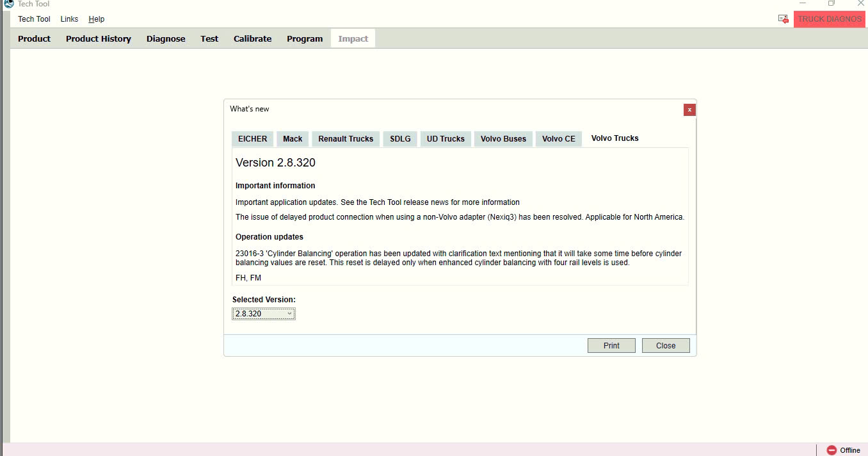868x456 pixels.
Task: Expand the Selected Version dropdown 2.8.320
Action: (x=264, y=314)
